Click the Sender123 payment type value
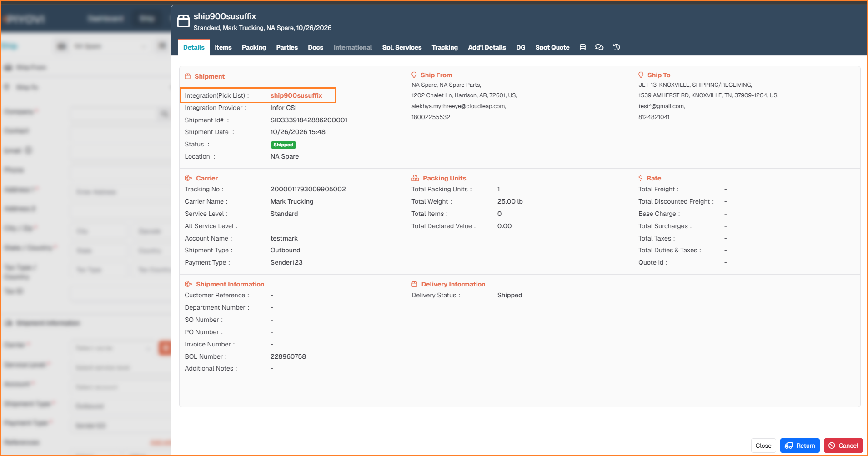868x456 pixels. tap(286, 262)
